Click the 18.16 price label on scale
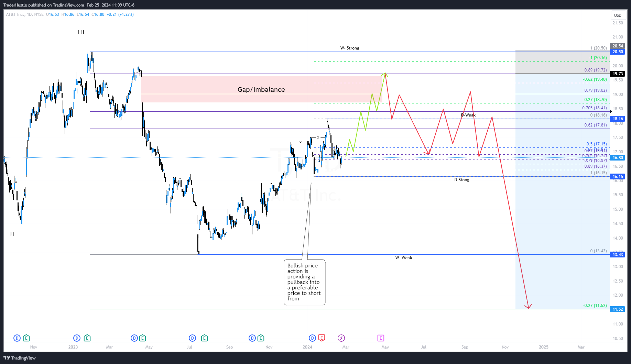This screenshot has height=364, width=631. pos(618,119)
